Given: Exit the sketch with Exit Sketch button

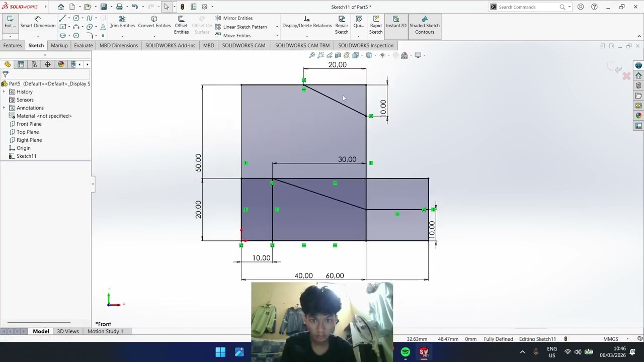Looking at the screenshot, I should 10,23.
